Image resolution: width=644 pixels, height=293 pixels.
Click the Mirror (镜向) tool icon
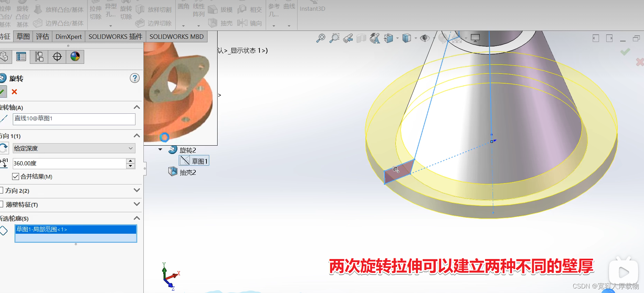[242, 23]
